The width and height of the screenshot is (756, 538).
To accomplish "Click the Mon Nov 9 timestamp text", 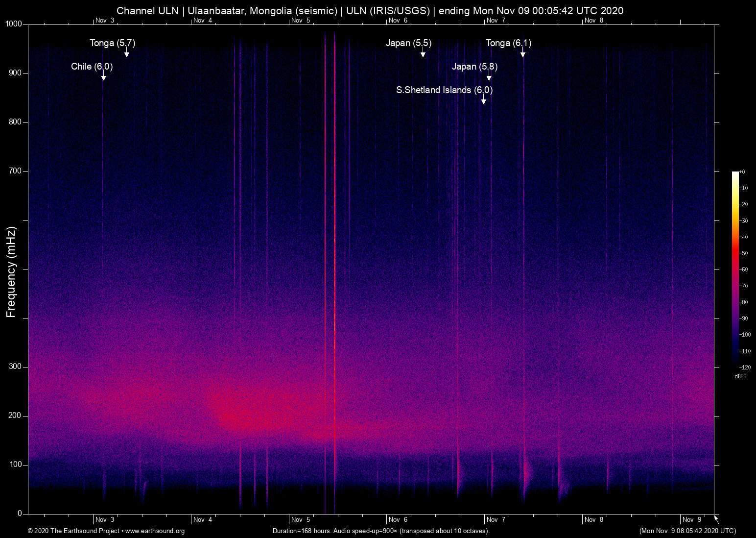I will click(687, 531).
